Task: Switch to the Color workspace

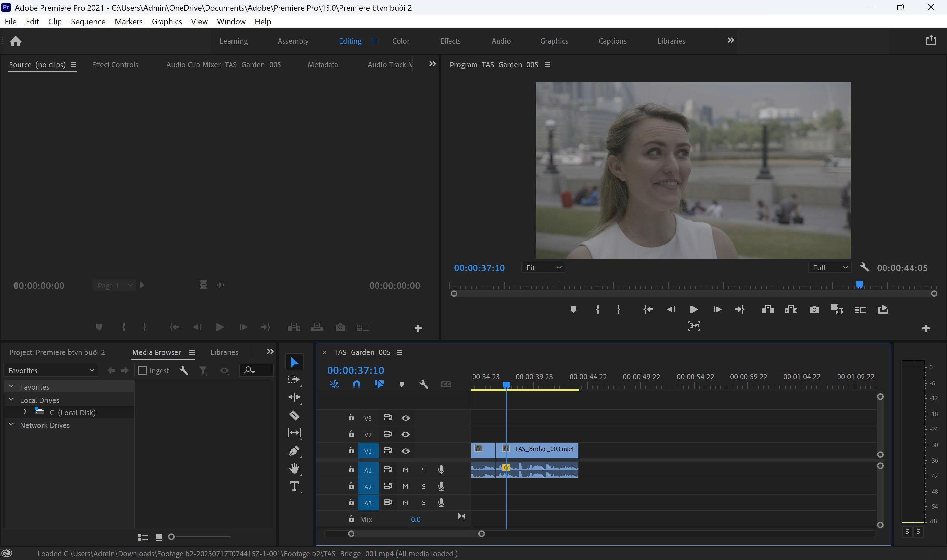Action: point(401,41)
